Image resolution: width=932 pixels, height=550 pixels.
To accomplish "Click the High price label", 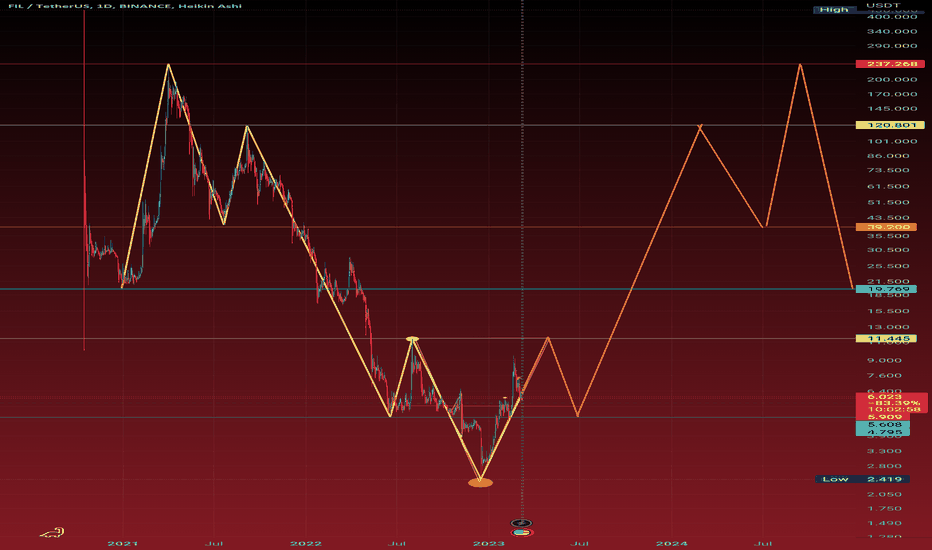I will click(834, 10).
